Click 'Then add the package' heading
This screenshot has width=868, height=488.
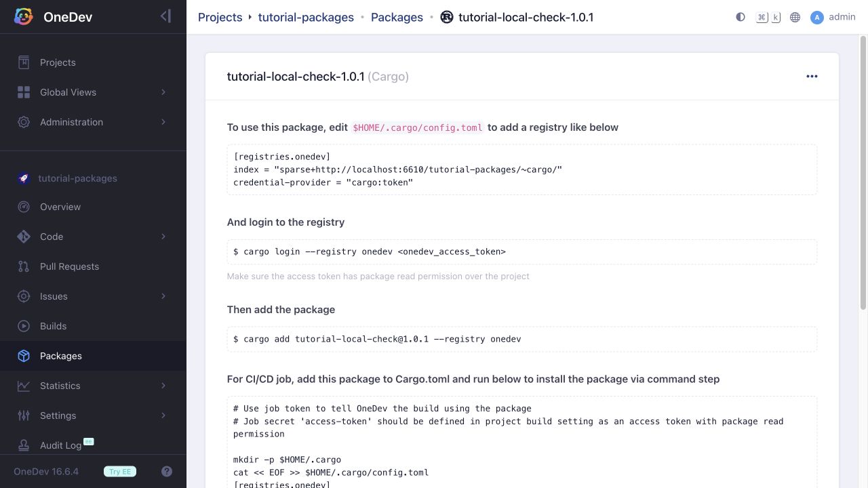tap(281, 310)
